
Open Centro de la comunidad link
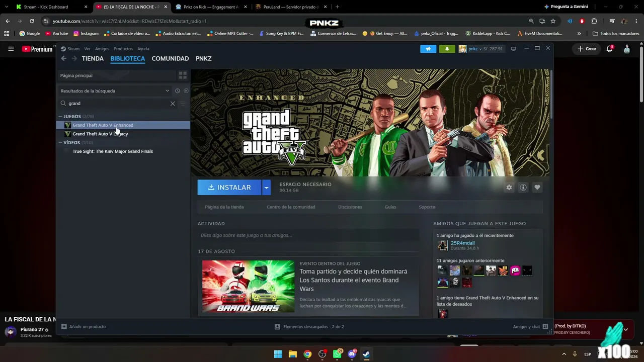(291, 207)
